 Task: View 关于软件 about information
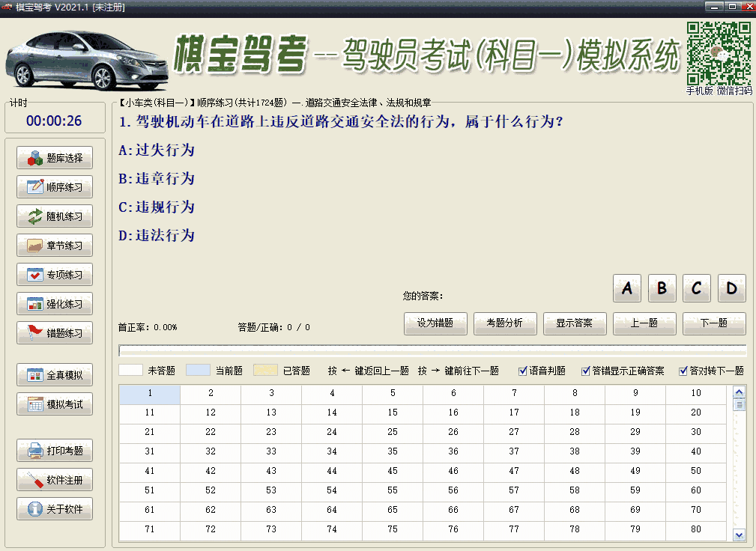point(53,508)
